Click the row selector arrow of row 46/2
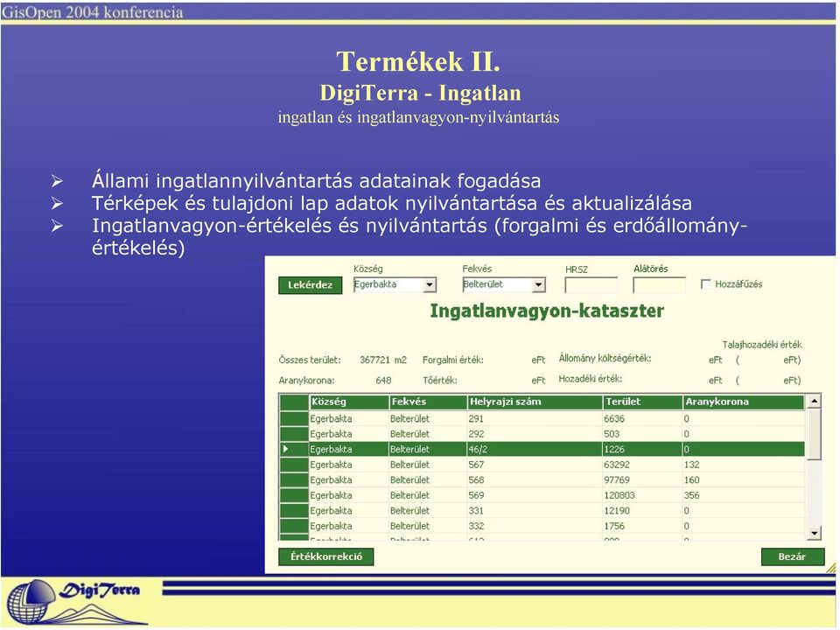Viewport: 840px width, 630px height. tap(286, 449)
